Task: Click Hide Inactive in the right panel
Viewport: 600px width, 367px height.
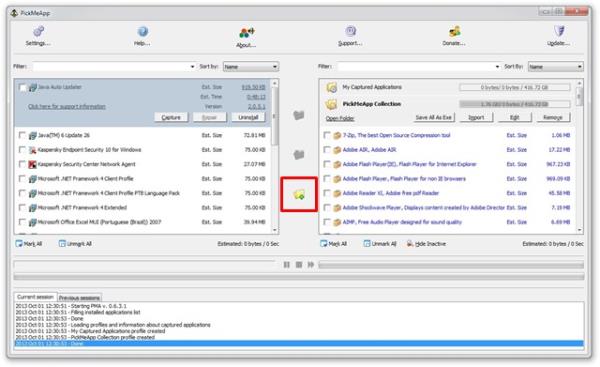Action: (426, 244)
